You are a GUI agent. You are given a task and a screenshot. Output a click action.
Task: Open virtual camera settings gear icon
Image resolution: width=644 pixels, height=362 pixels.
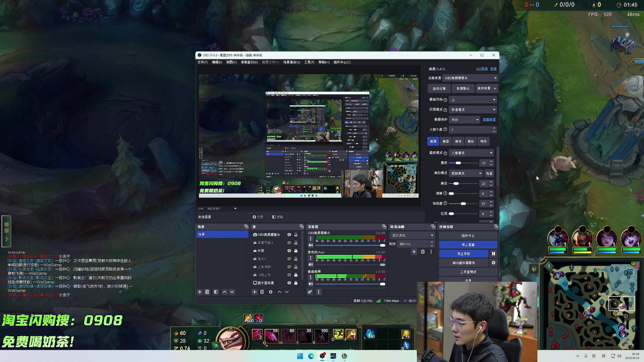493,263
